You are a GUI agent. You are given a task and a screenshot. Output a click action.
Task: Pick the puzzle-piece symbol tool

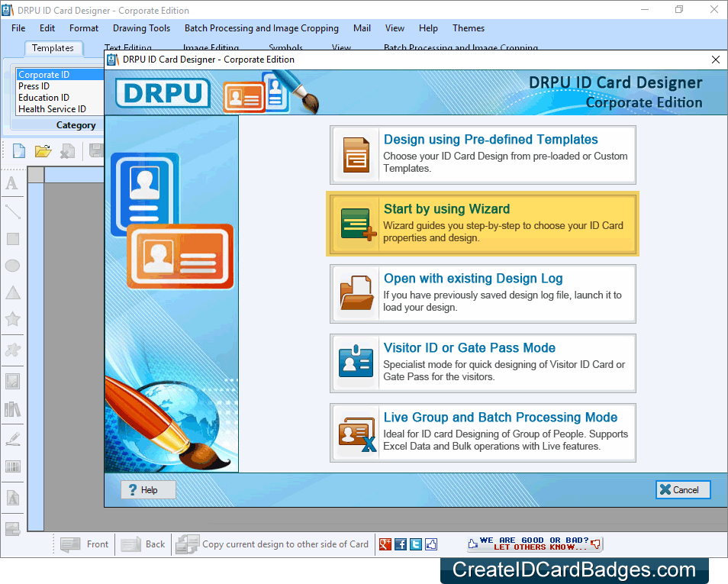click(x=12, y=350)
